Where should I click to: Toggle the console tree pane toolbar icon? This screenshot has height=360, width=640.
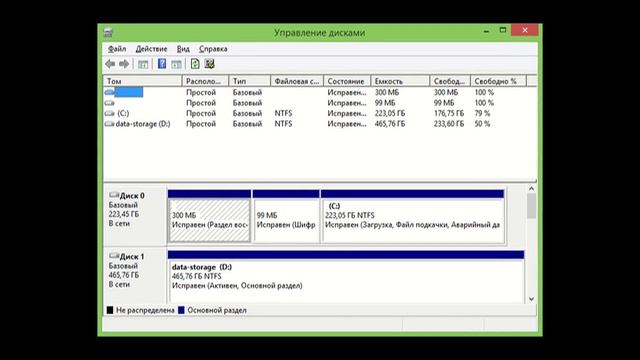(143, 64)
